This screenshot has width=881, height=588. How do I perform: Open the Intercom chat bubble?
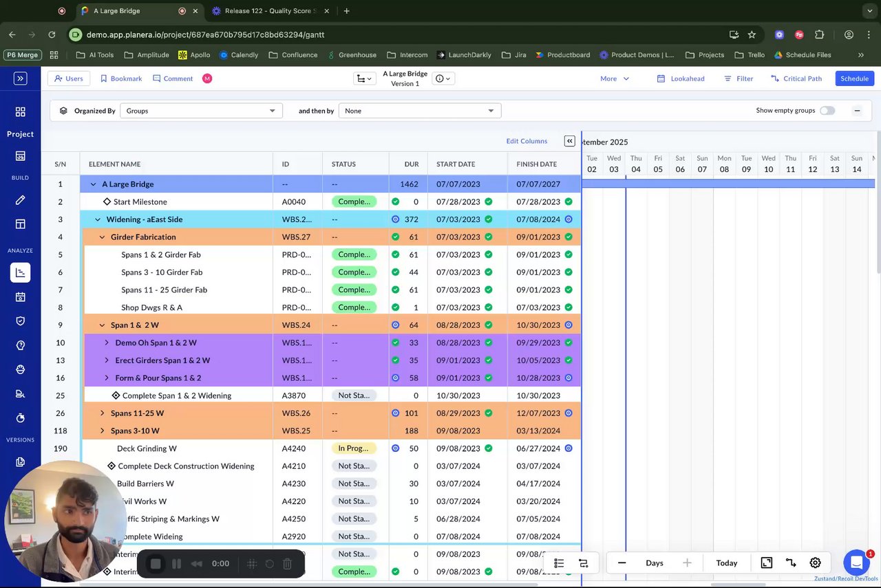[x=856, y=563]
